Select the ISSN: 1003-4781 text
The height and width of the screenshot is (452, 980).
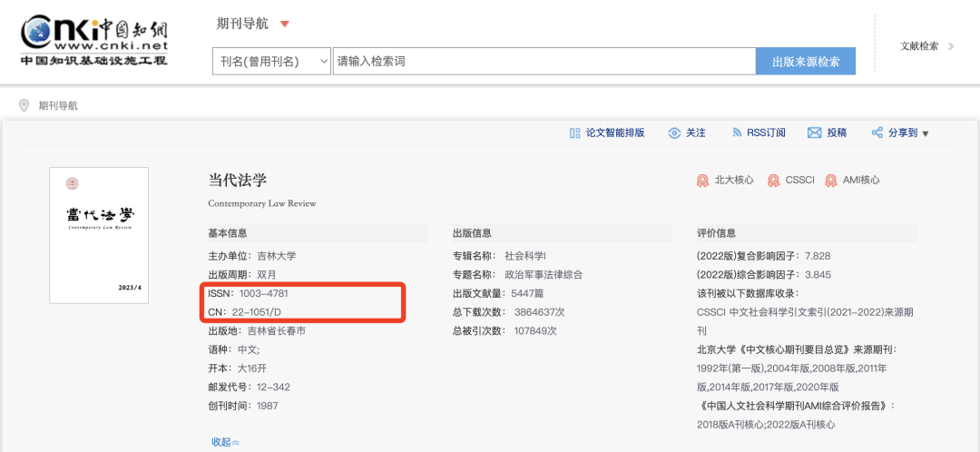coord(248,293)
